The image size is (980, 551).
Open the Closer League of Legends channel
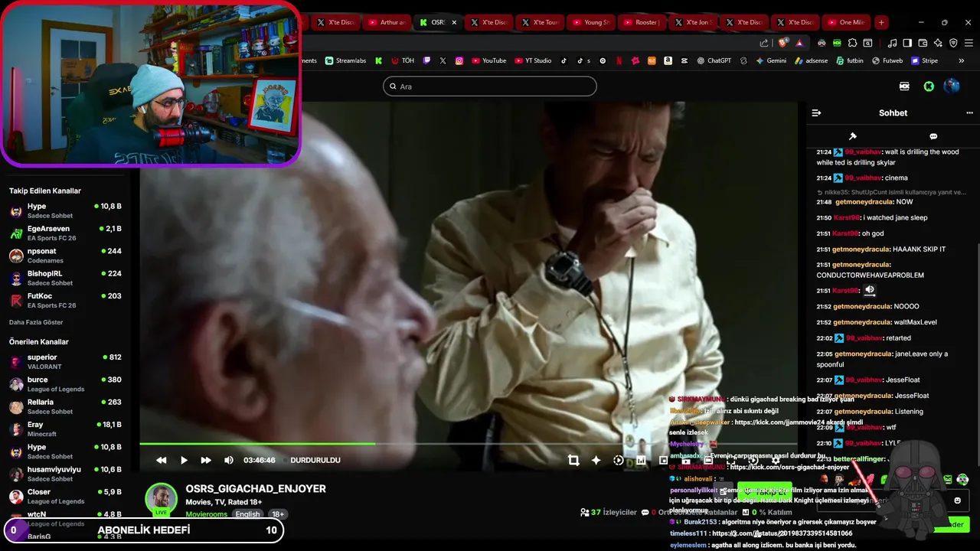pos(66,497)
